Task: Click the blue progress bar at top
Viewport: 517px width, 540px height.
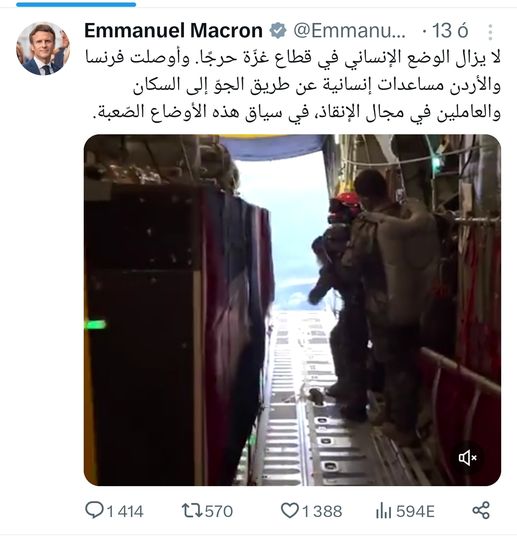Action: pyautogui.click(x=76, y=4)
